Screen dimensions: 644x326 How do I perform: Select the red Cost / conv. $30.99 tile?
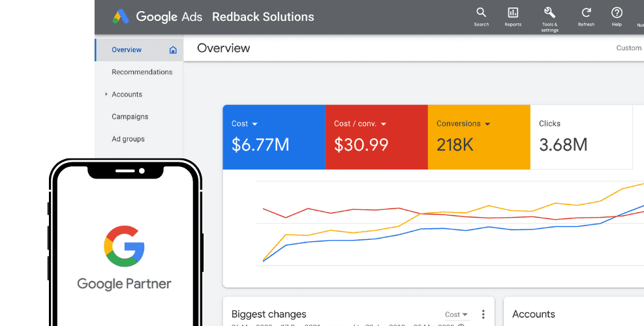[376, 137]
